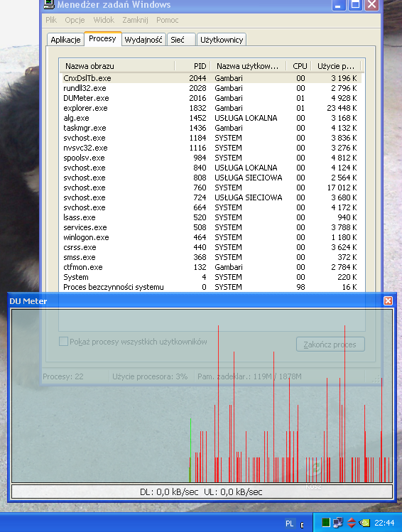The height and width of the screenshot is (532, 402).
Task: Switch to the Aplikacje tab
Action: point(65,40)
